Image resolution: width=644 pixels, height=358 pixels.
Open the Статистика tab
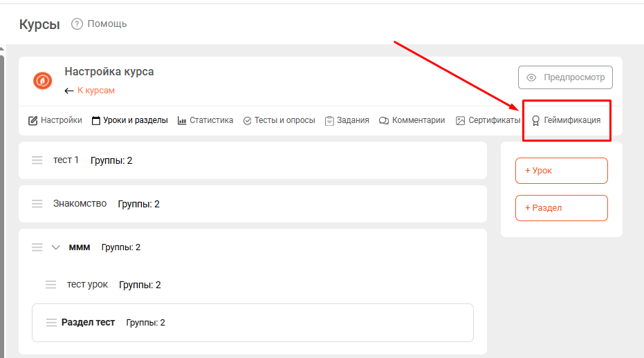tap(205, 120)
